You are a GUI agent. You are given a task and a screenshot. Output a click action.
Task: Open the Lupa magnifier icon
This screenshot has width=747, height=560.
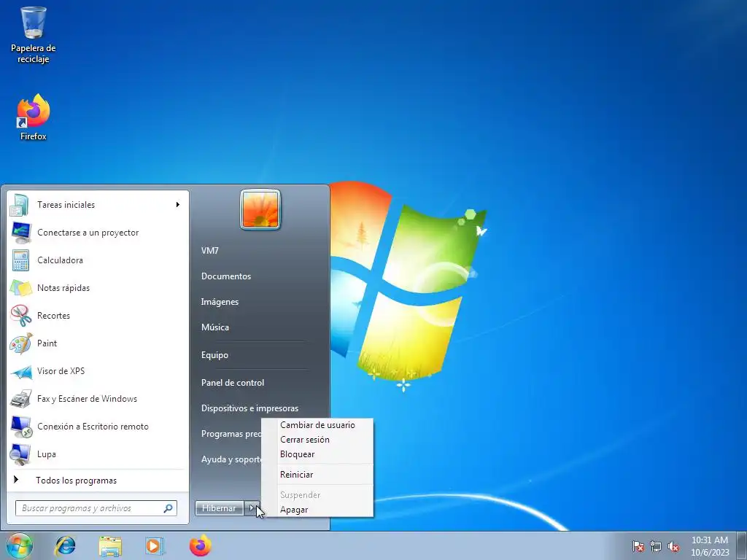20,454
